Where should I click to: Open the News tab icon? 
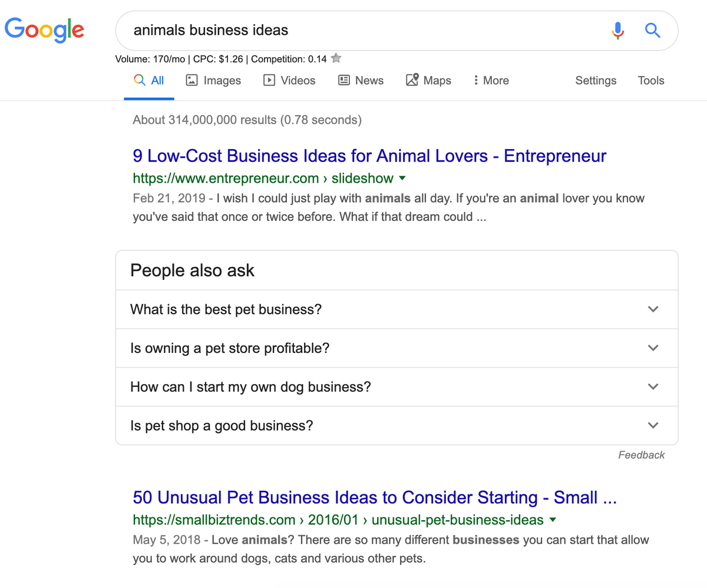[344, 80]
